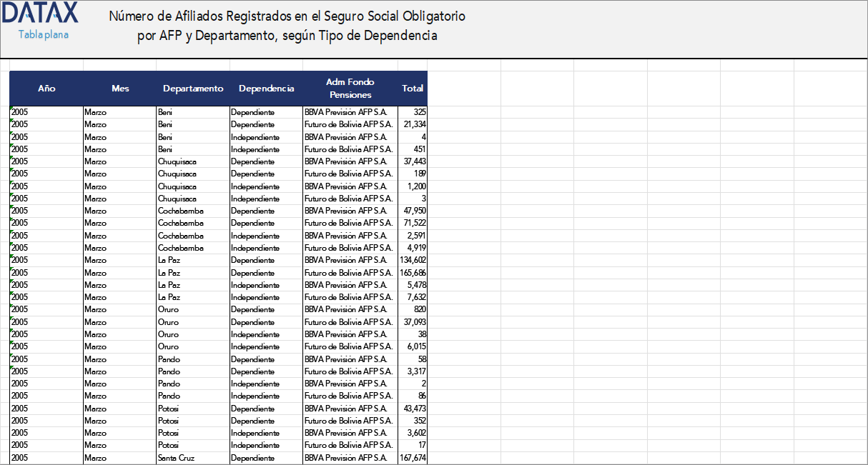
Task: Select the Departamento column header
Action: [193, 88]
